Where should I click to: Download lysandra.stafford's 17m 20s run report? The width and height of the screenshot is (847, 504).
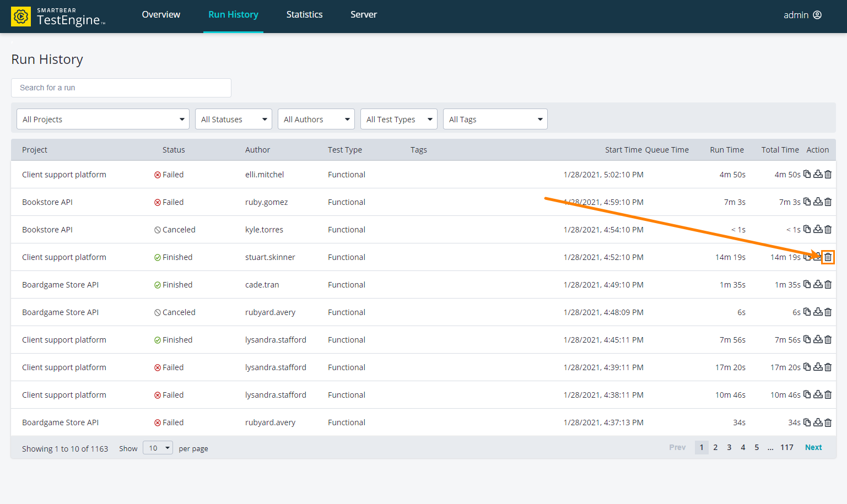coord(817,367)
